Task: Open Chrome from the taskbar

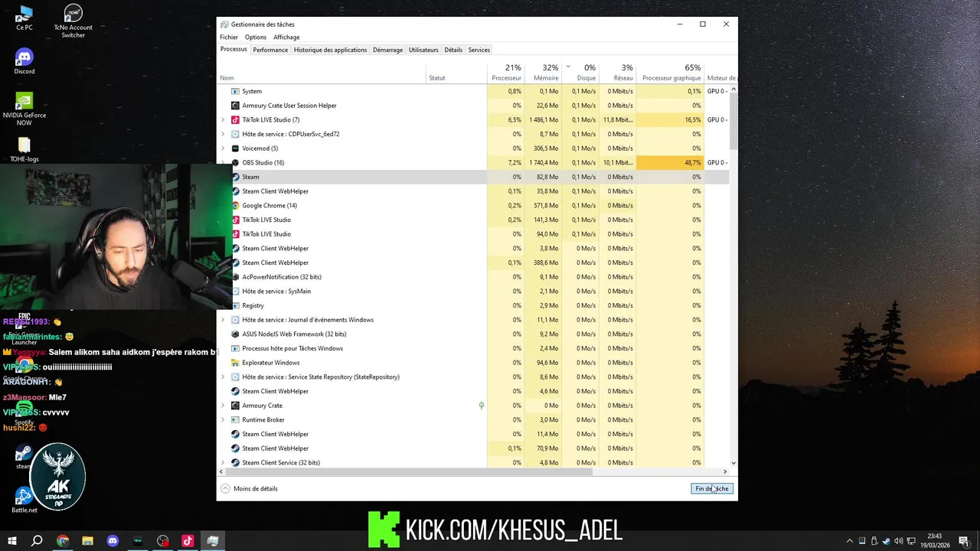Action: coord(63,541)
